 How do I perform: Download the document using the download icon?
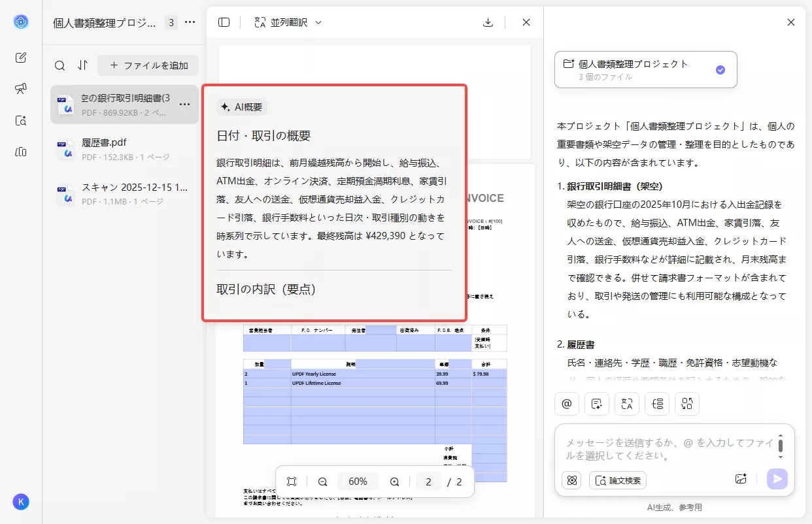[x=488, y=22]
